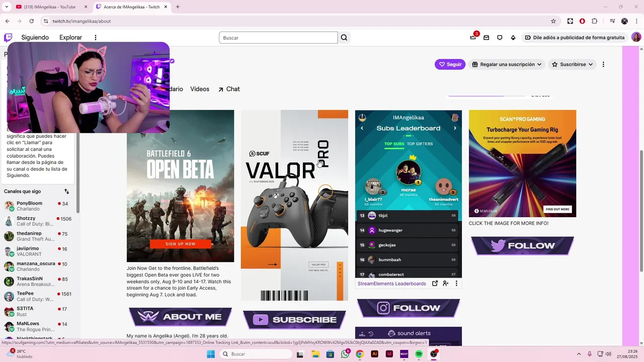Open followed channel Shotzzy
The height and width of the screenshot is (362, 644).
[38, 221]
